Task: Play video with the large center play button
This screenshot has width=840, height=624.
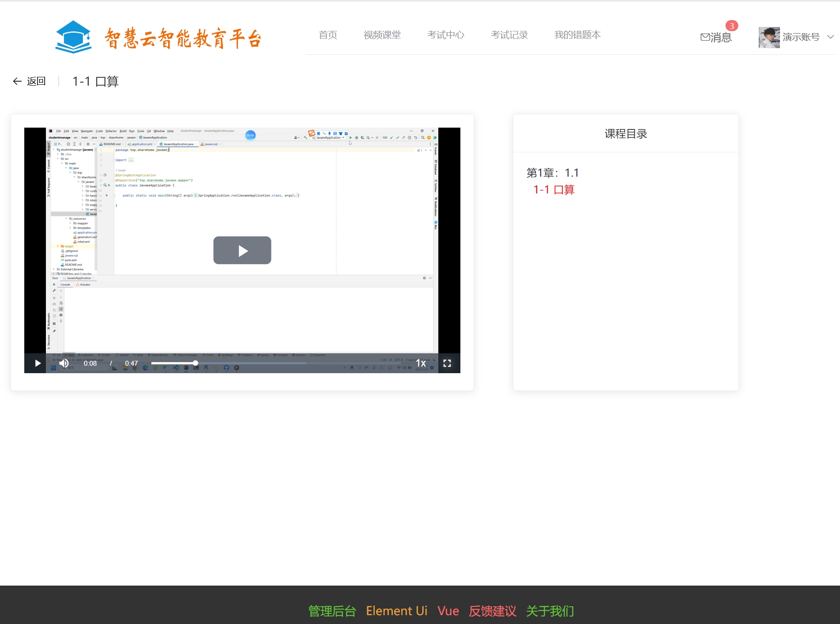Action: (242, 250)
